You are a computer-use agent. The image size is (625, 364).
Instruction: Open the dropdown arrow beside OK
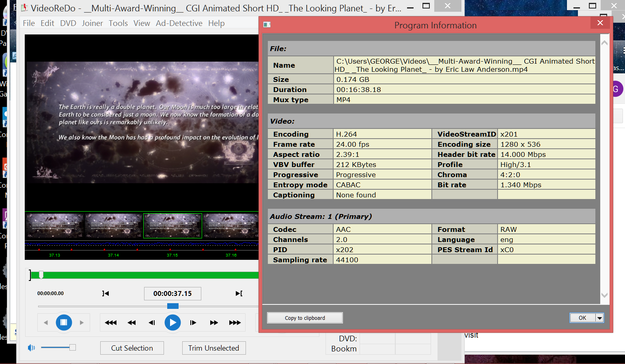(599, 318)
